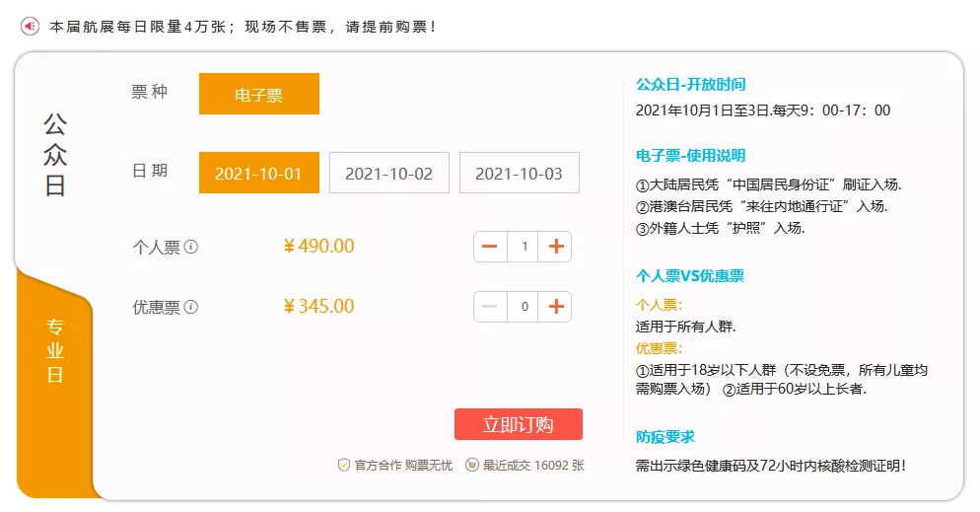This screenshot has height=512, width=980.
Task: Click the shield icon before 官方合作
Action: coord(344,465)
